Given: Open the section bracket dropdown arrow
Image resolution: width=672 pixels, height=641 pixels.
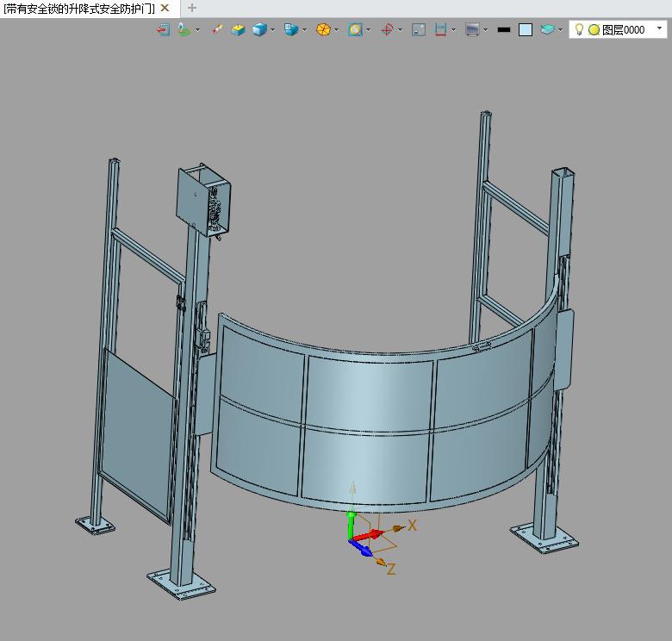Looking at the screenshot, I should click(453, 30).
